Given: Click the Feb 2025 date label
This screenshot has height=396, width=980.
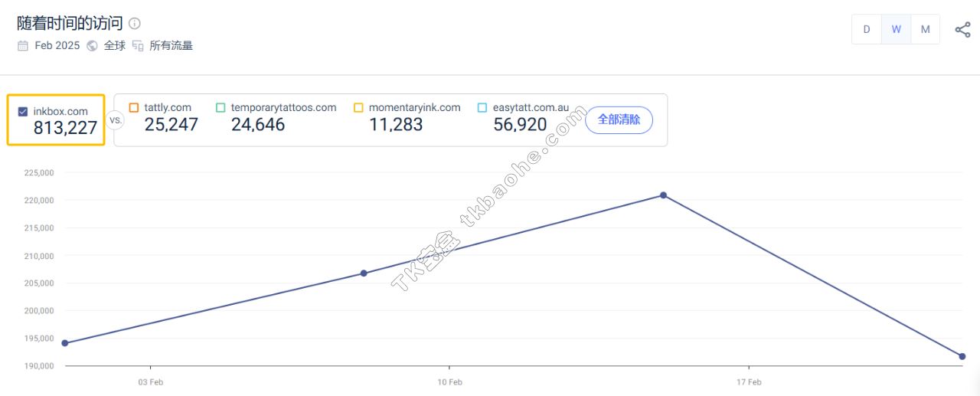Looking at the screenshot, I should (x=57, y=46).
